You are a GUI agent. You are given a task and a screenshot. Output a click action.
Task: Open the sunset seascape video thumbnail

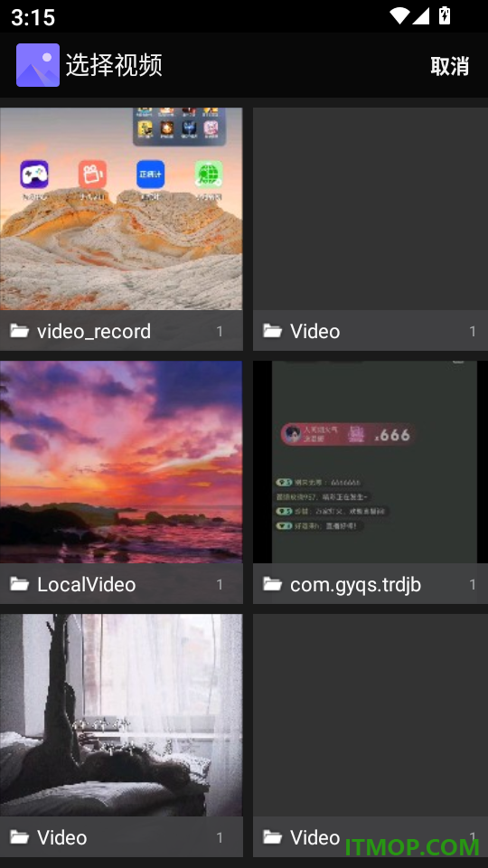pyautogui.click(x=121, y=462)
